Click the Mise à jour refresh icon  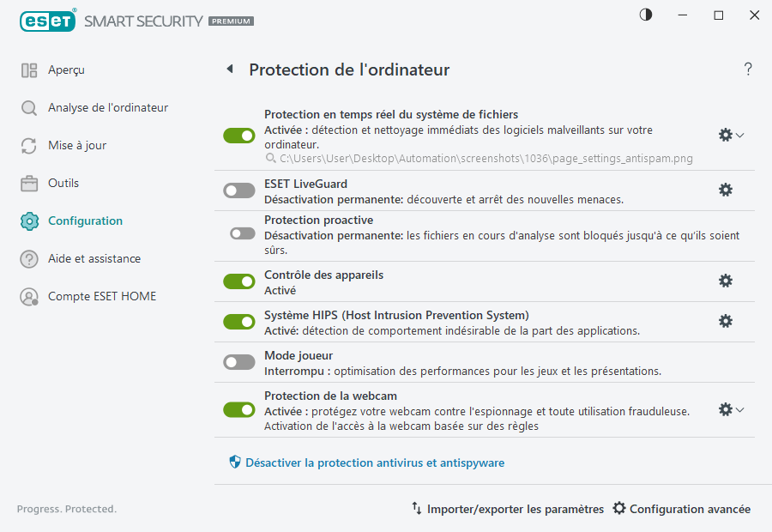point(29,145)
